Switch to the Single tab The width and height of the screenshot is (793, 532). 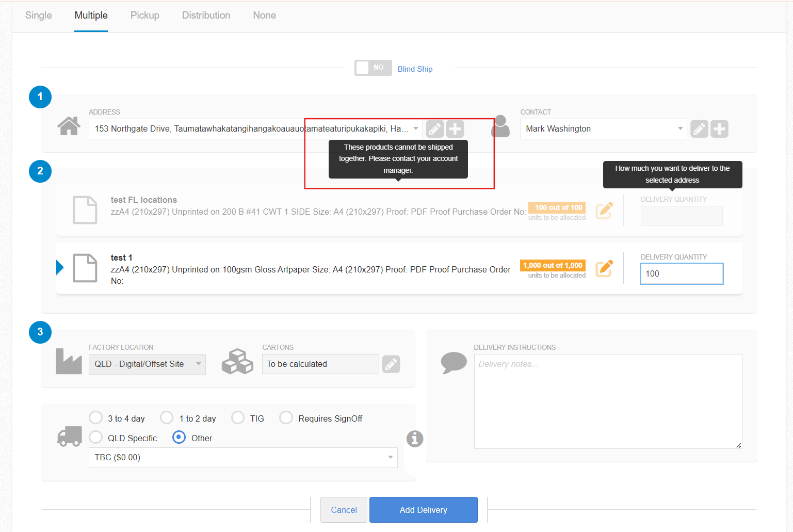click(x=39, y=15)
